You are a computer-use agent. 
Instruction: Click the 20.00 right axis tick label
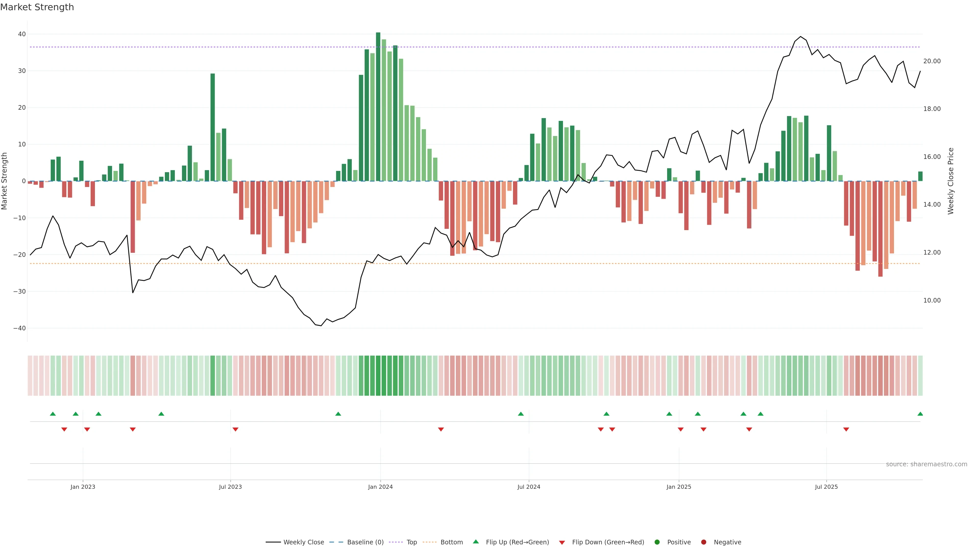click(932, 61)
